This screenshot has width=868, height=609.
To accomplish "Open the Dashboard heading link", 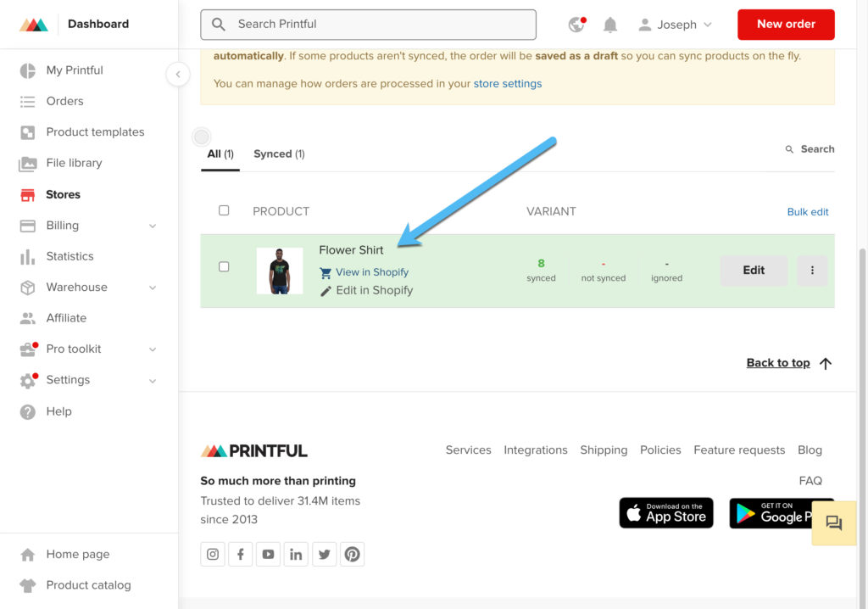I will [x=98, y=24].
